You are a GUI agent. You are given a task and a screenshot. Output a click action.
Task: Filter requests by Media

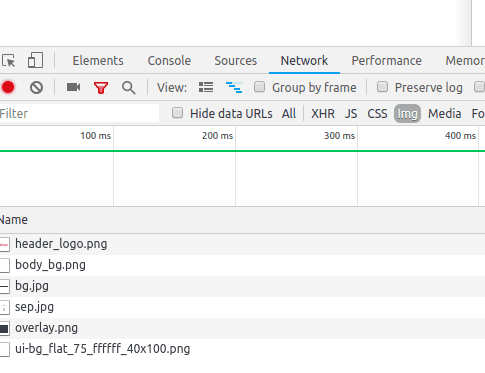pos(445,114)
